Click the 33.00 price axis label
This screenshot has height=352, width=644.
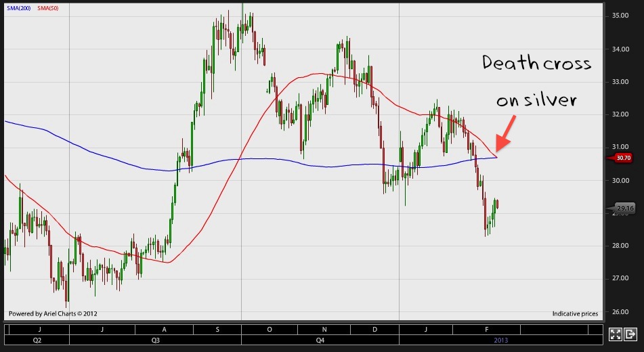620,82
